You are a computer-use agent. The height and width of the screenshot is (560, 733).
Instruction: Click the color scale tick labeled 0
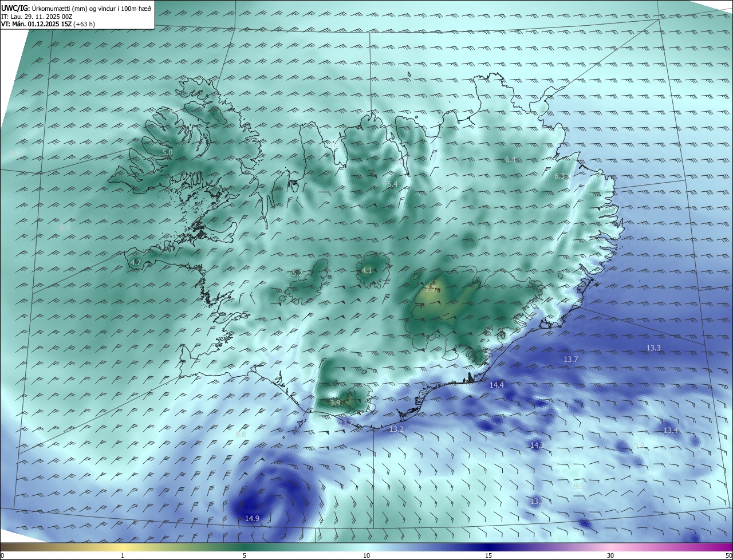pos(2,555)
